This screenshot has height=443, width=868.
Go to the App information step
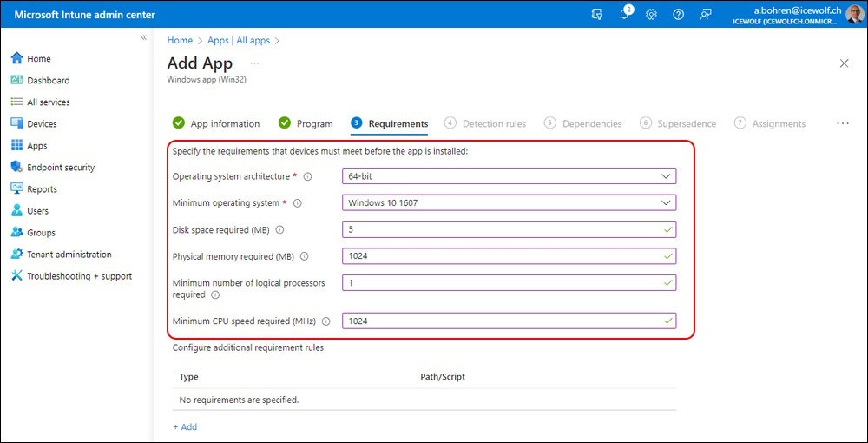[x=216, y=123]
